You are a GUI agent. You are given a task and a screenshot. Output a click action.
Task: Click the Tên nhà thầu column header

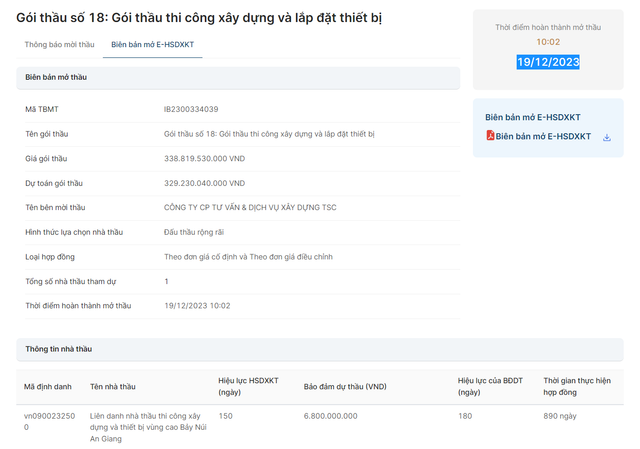pos(112,386)
